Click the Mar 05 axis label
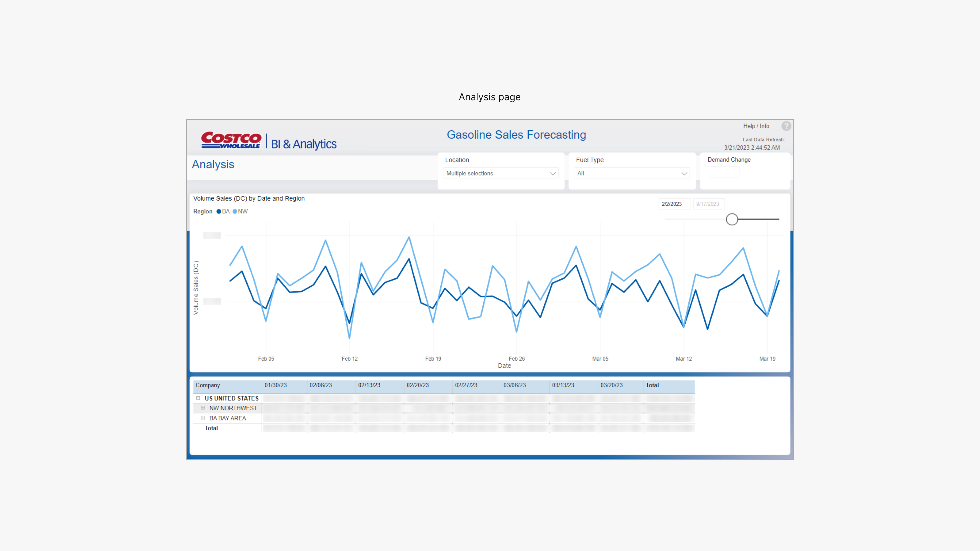 [600, 359]
